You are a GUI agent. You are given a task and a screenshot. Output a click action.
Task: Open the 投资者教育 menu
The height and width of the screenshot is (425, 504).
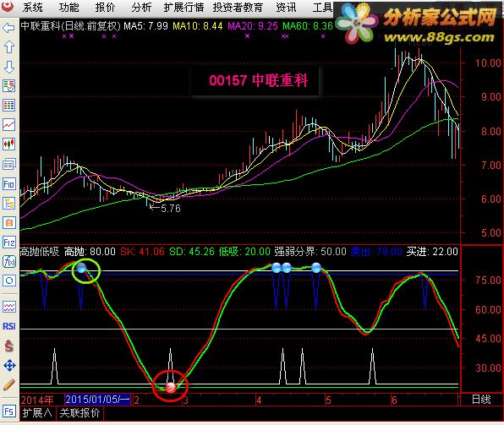(x=238, y=7)
